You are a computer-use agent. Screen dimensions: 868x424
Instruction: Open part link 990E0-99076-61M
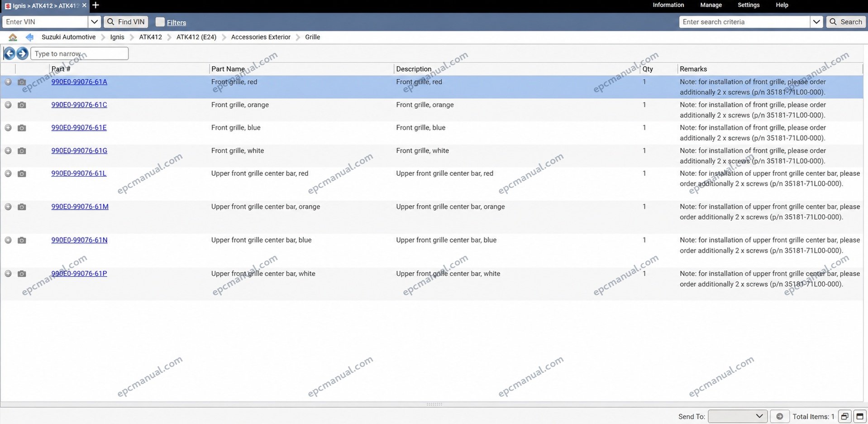click(x=80, y=207)
